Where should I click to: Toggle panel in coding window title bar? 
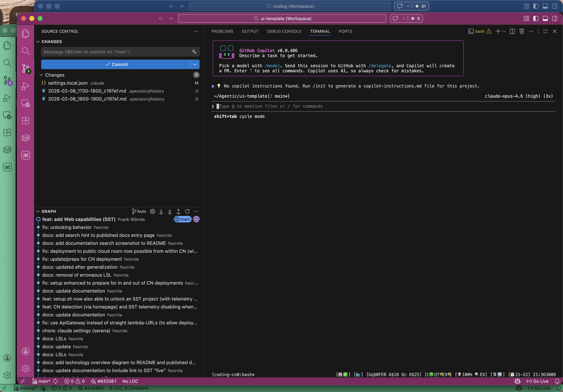tap(545, 6)
